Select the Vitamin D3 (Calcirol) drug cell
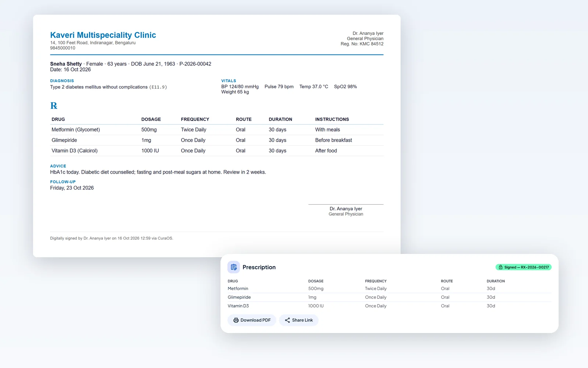 75,151
